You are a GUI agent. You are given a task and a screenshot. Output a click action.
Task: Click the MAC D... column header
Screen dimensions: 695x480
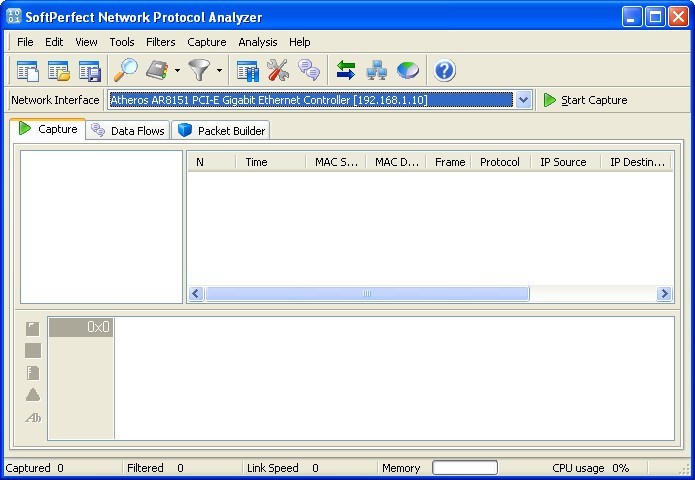pyautogui.click(x=396, y=162)
